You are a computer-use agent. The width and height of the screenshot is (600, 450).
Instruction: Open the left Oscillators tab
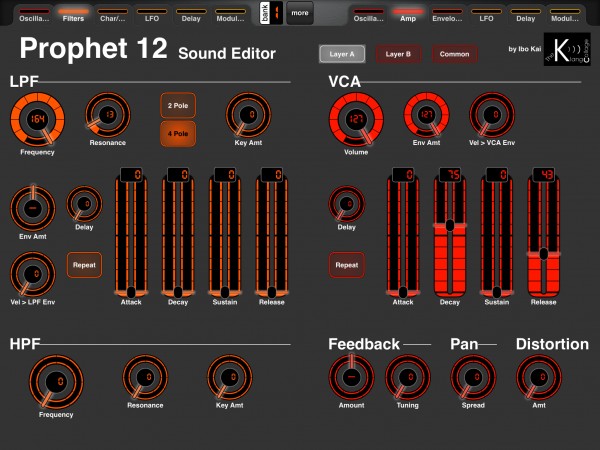(x=34, y=15)
